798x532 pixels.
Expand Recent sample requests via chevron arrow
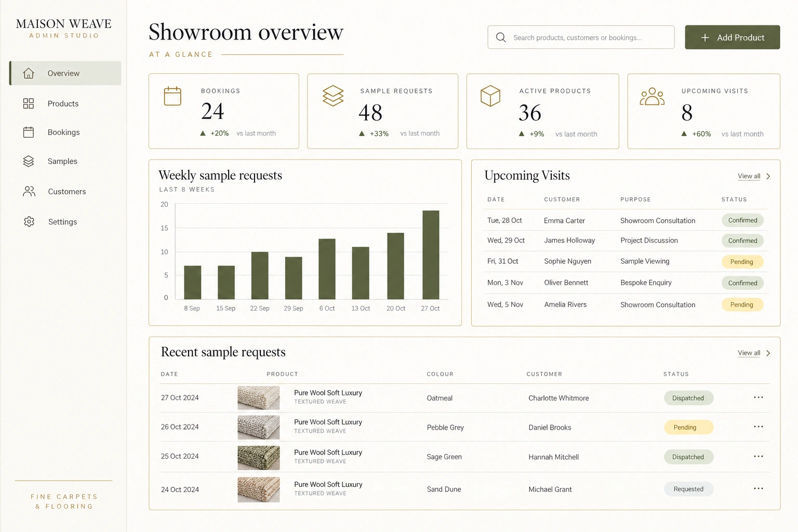768,353
